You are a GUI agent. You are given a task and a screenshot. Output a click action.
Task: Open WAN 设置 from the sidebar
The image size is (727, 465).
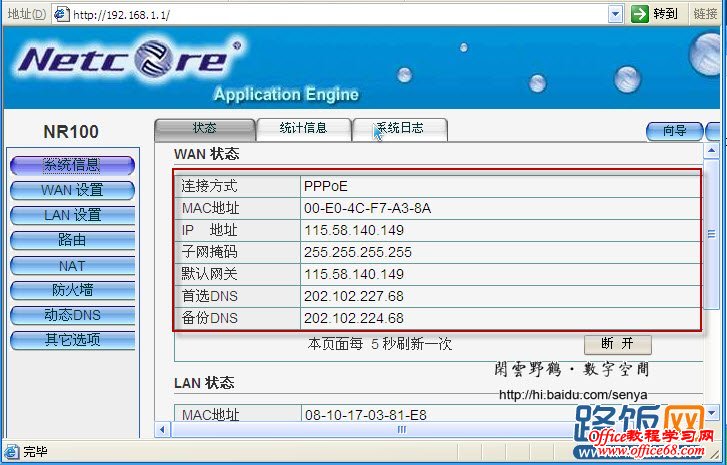[72, 190]
